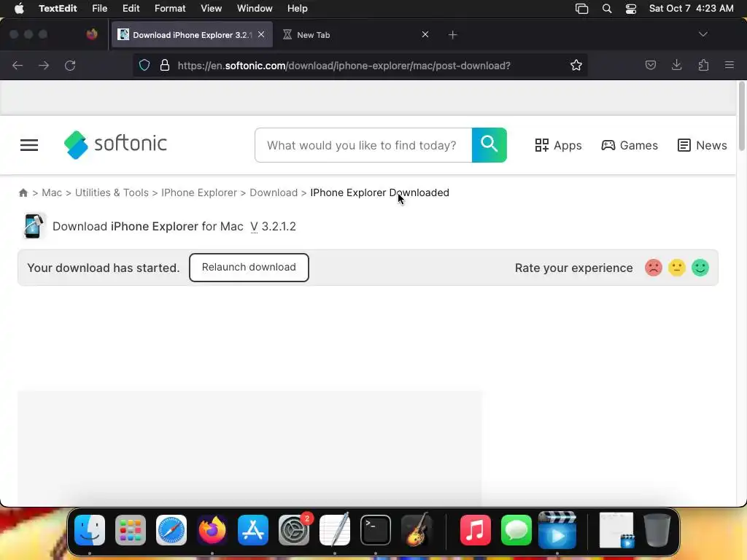This screenshot has height=560, width=747.
Task: Click the Softonic search input field
Action: (363, 145)
